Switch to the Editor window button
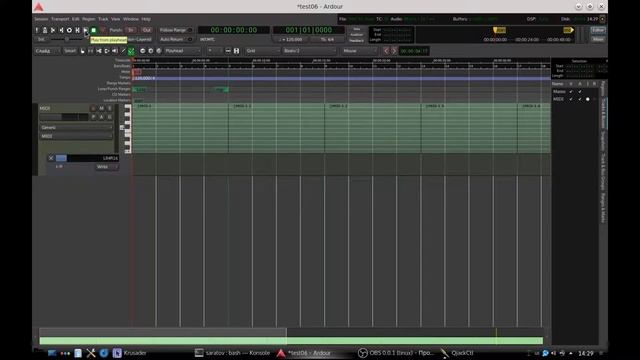 598,30
